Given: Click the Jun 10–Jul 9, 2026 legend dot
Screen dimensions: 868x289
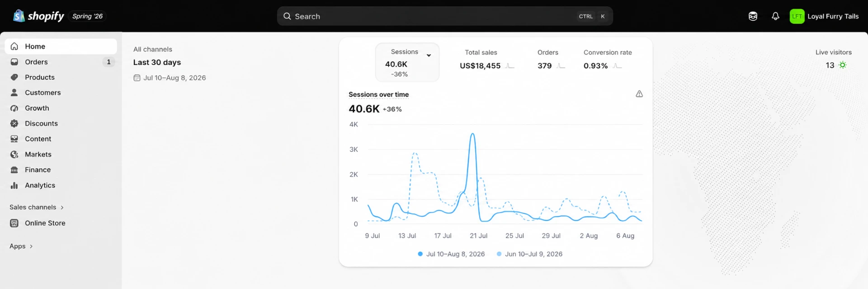Looking at the screenshot, I should tap(499, 254).
